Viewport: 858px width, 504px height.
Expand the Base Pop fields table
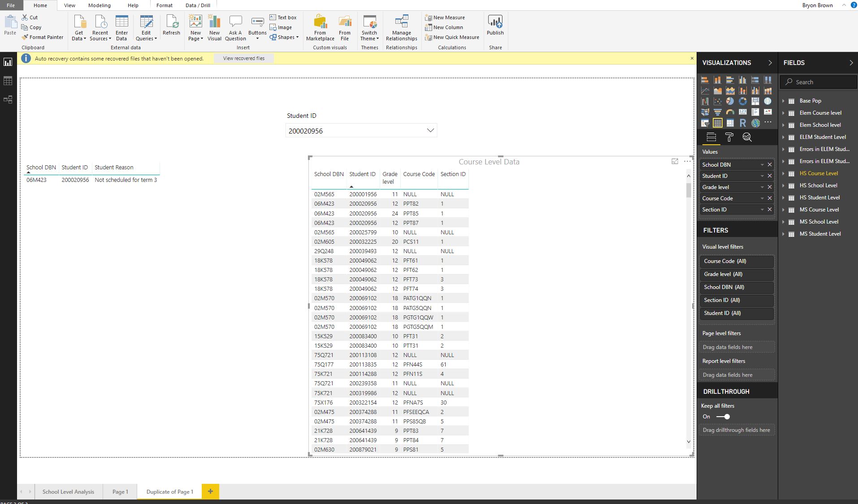(x=784, y=101)
